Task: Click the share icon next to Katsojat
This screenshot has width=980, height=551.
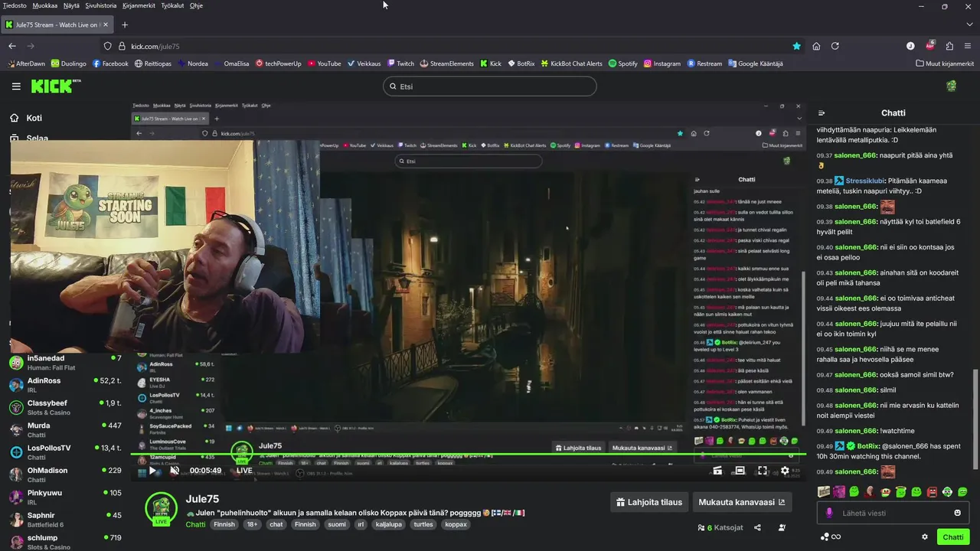Action: [x=757, y=527]
